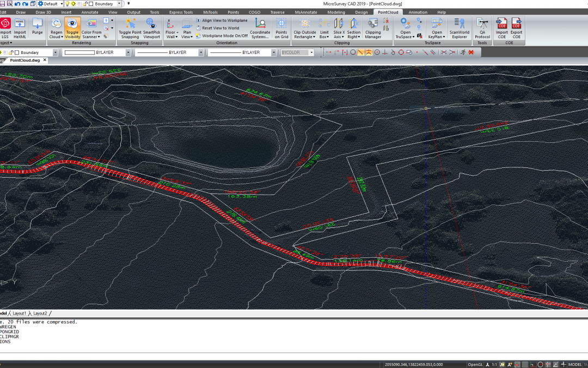Open the Layout1 tab
The image size is (588, 368).
[20, 313]
